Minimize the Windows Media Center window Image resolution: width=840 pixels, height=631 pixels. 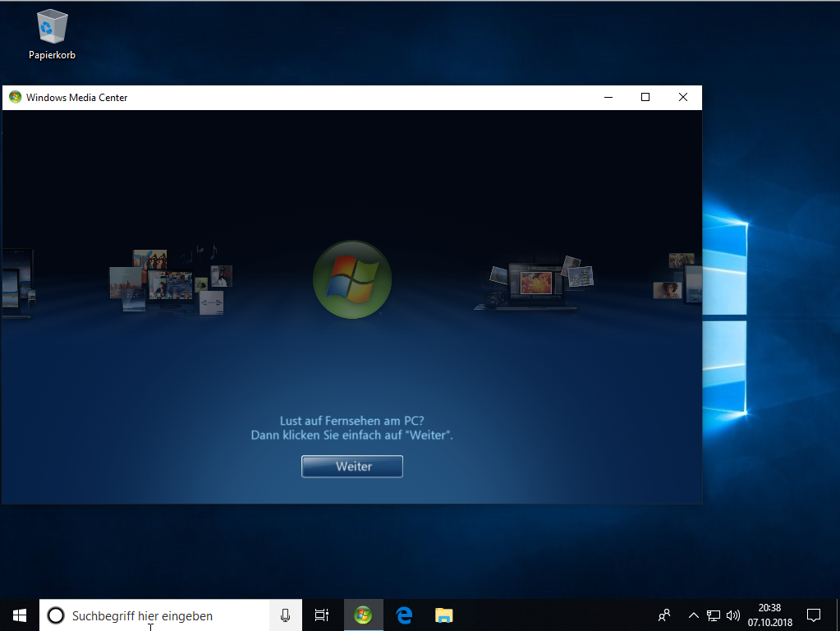pyautogui.click(x=608, y=97)
